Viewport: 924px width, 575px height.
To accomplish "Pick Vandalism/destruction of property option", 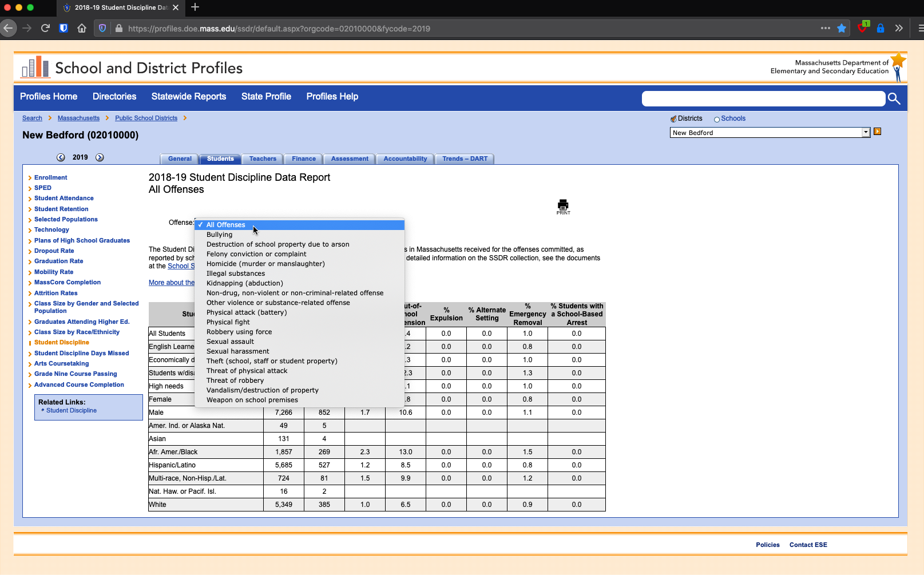I will point(299,390).
